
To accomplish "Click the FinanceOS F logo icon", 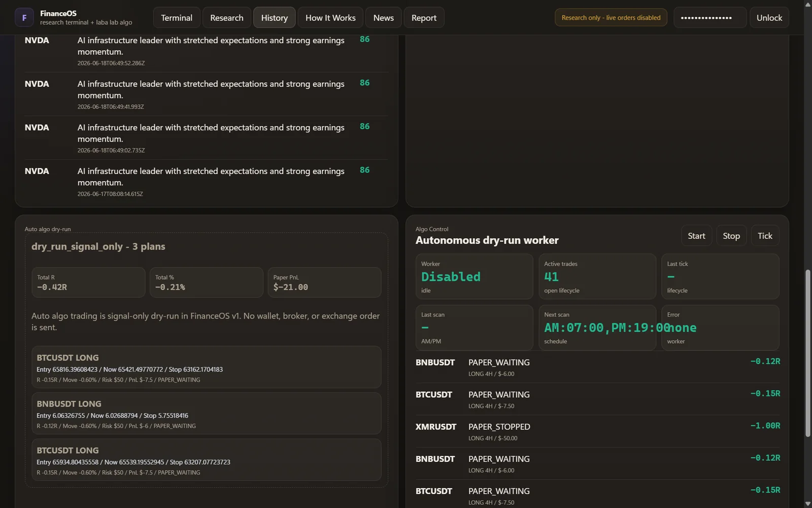I will tap(24, 18).
